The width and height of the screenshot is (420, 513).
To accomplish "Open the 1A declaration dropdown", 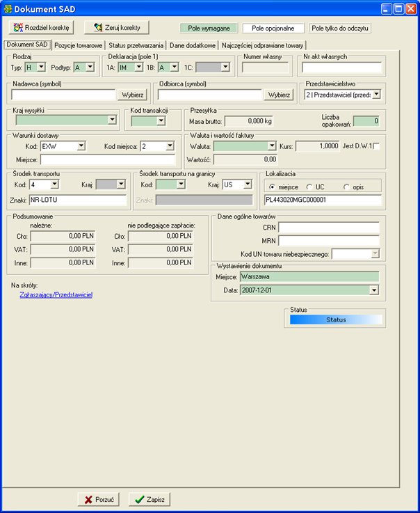I will 139,68.
